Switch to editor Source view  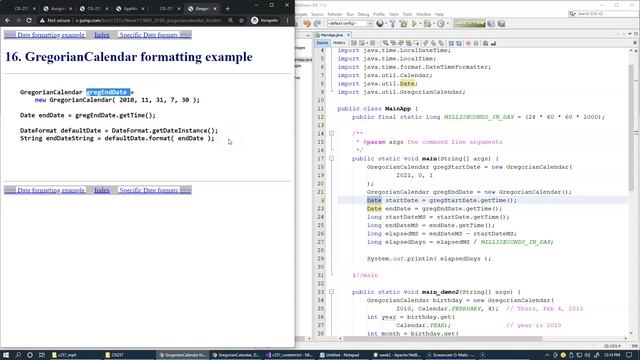tap(322, 43)
